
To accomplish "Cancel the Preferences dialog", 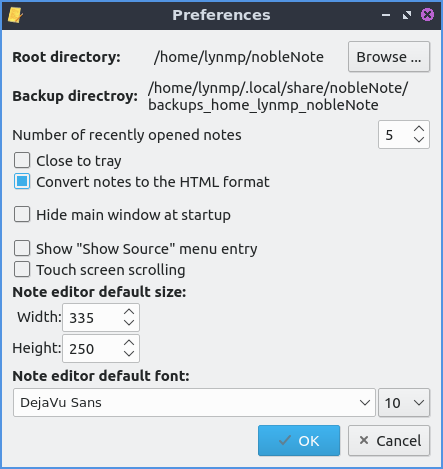I will [x=389, y=441].
